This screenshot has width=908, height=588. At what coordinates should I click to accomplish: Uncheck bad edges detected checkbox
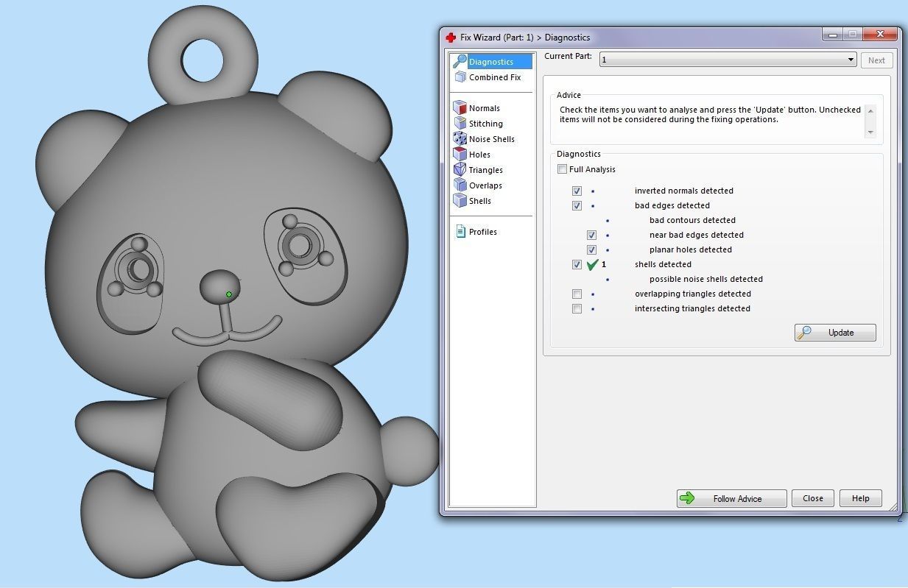[x=577, y=206]
